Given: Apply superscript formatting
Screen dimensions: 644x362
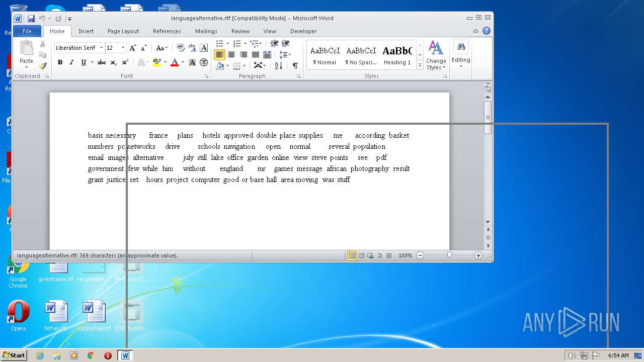Looking at the screenshot, I should coord(125,62).
